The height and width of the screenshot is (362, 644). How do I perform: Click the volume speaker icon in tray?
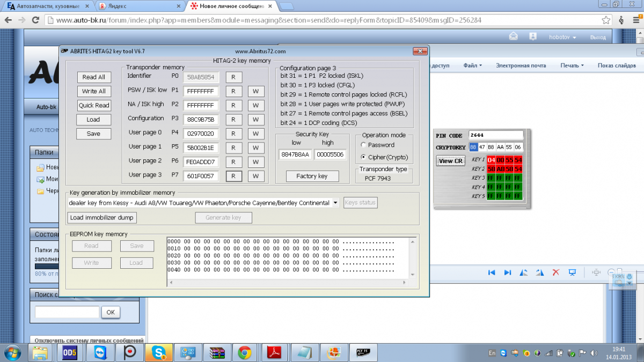tap(594, 353)
